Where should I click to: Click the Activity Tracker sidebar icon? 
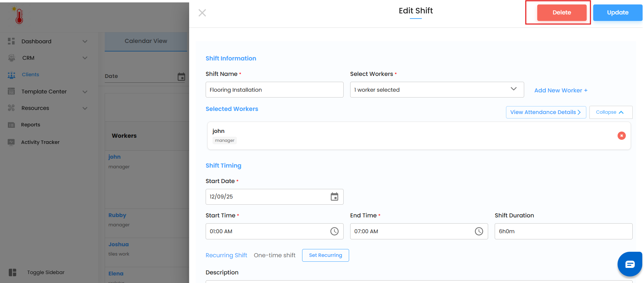[11, 142]
